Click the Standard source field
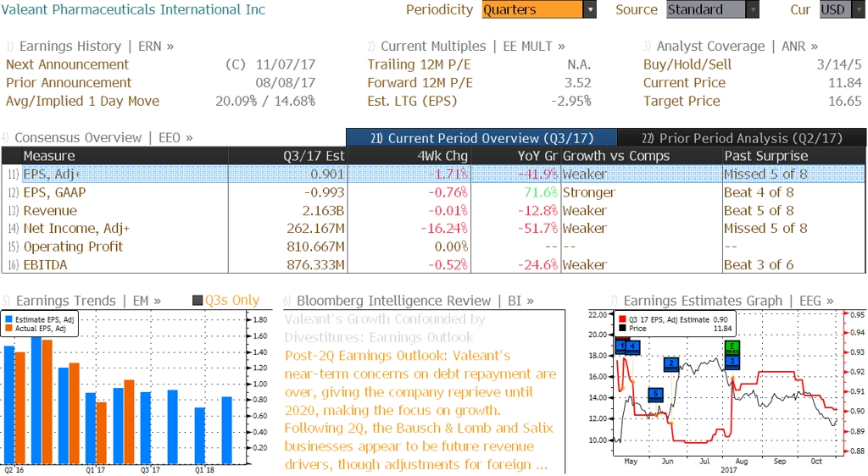Viewport: 868px width, 476px height. pyautogui.click(x=706, y=9)
